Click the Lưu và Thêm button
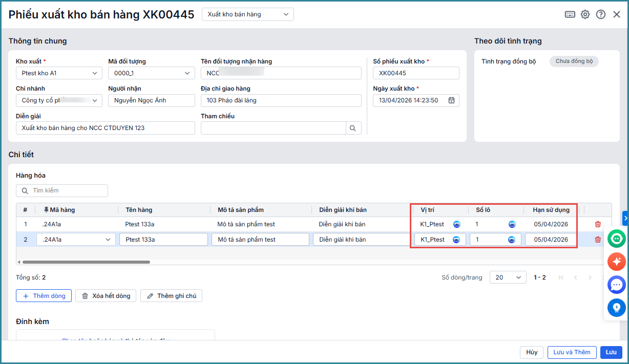Viewport: 629px width, 364px height. coord(572,352)
